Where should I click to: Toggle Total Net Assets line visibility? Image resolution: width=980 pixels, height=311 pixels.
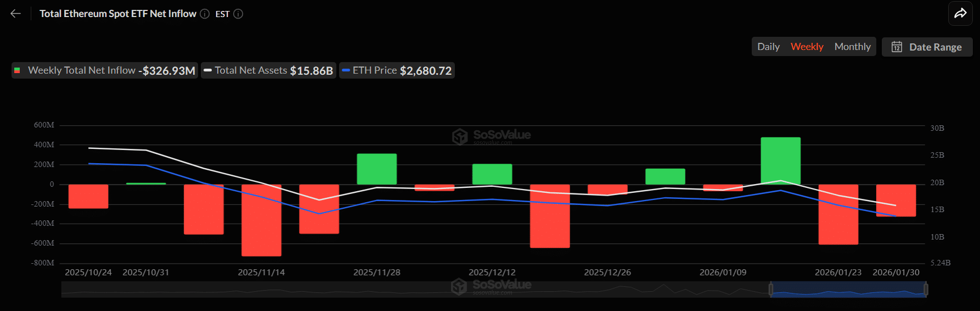pyautogui.click(x=268, y=70)
